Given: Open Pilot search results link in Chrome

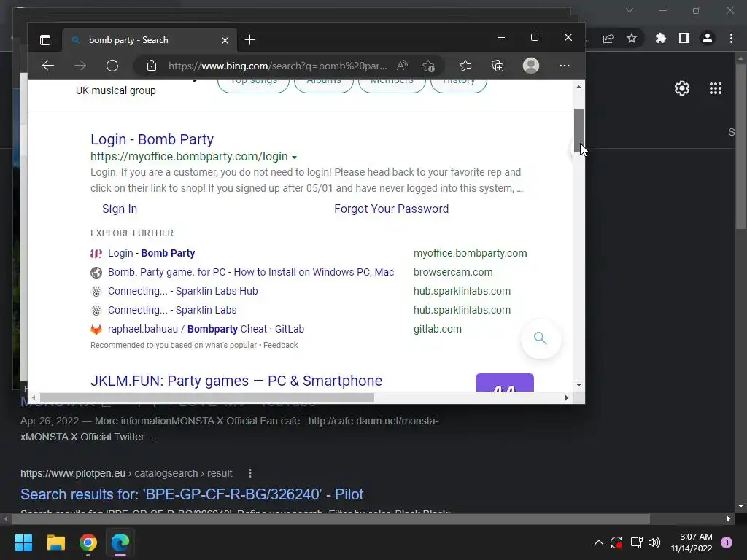Looking at the screenshot, I should coord(192,494).
